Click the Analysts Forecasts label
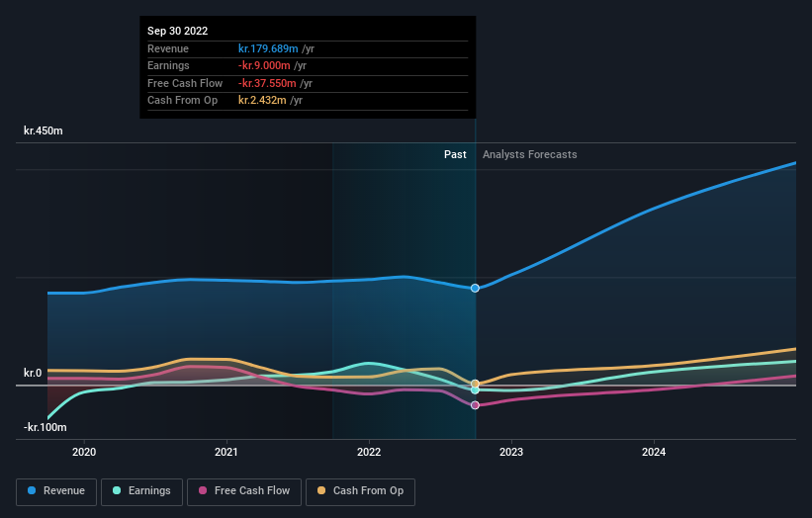The image size is (812, 518). [x=530, y=154]
